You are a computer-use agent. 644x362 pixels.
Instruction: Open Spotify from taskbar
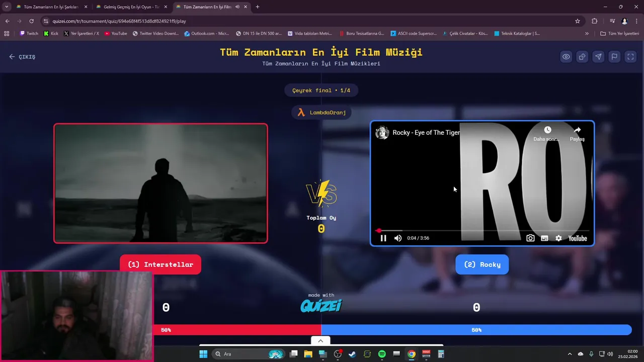click(x=382, y=354)
